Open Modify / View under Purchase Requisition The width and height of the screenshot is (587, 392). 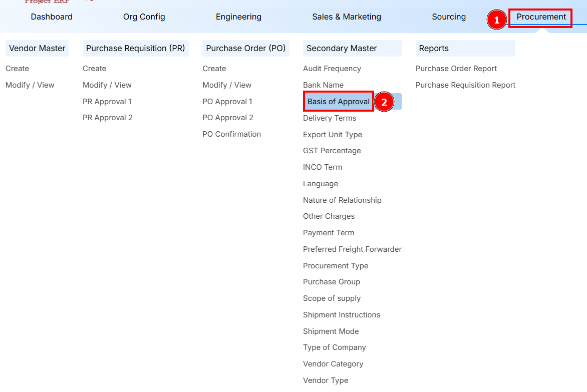pyautogui.click(x=107, y=85)
